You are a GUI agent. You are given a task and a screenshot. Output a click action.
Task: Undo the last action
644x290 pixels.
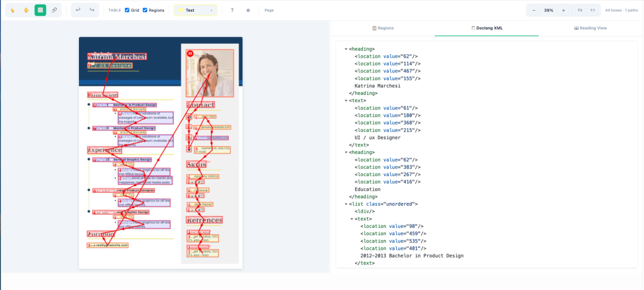coord(78,10)
